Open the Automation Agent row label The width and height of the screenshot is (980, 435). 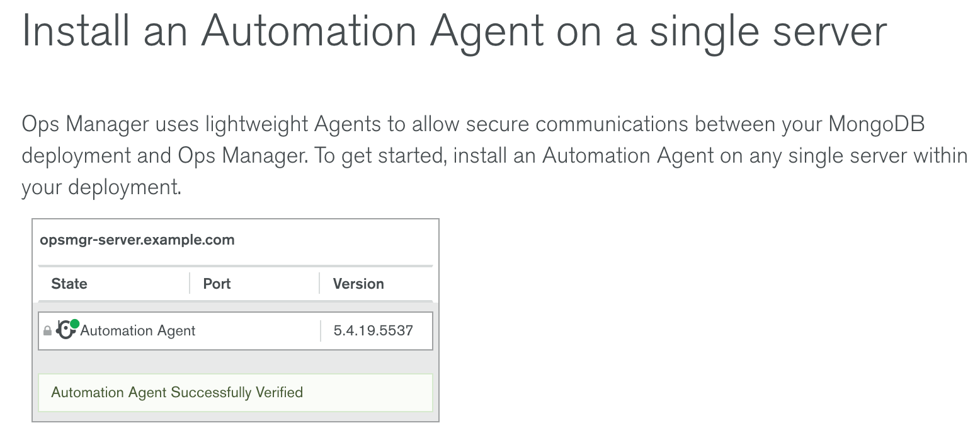138,331
